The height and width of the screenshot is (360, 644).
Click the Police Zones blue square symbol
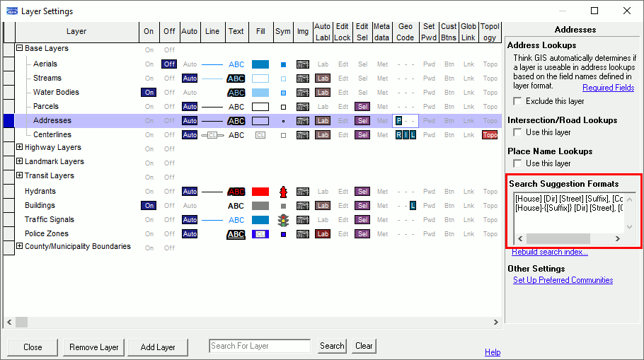point(283,234)
